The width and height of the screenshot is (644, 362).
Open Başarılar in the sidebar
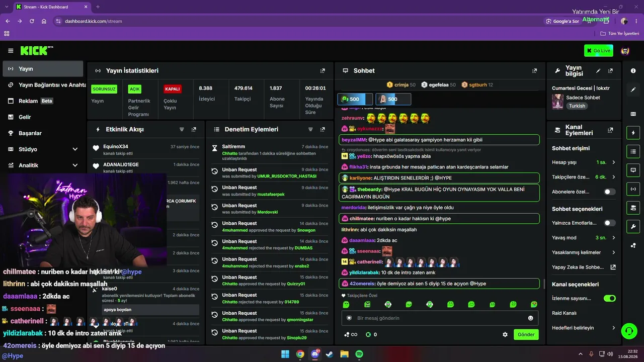coord(43,133)
